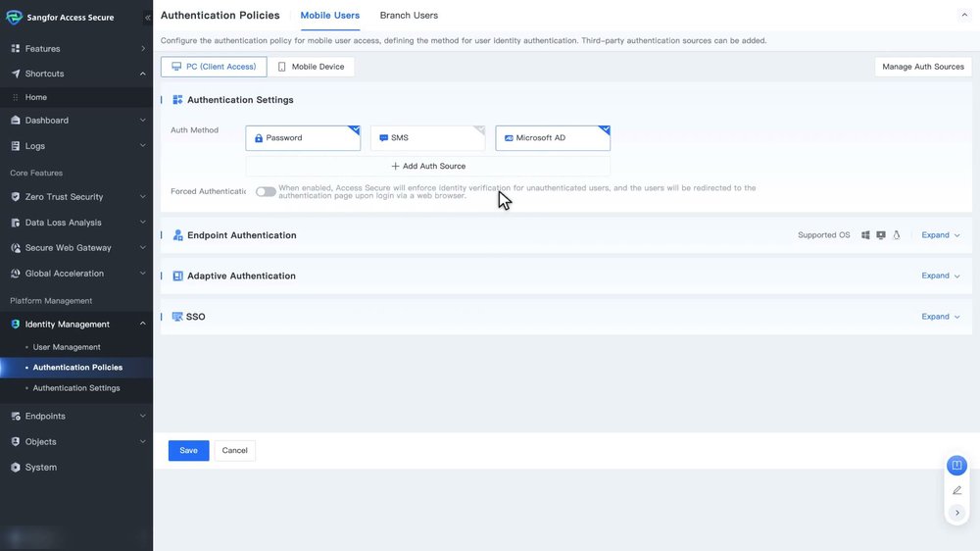Viewport: 980px width, 551px height.
Task: Collapse the top panel using up chevron
Action: (964, 15)
